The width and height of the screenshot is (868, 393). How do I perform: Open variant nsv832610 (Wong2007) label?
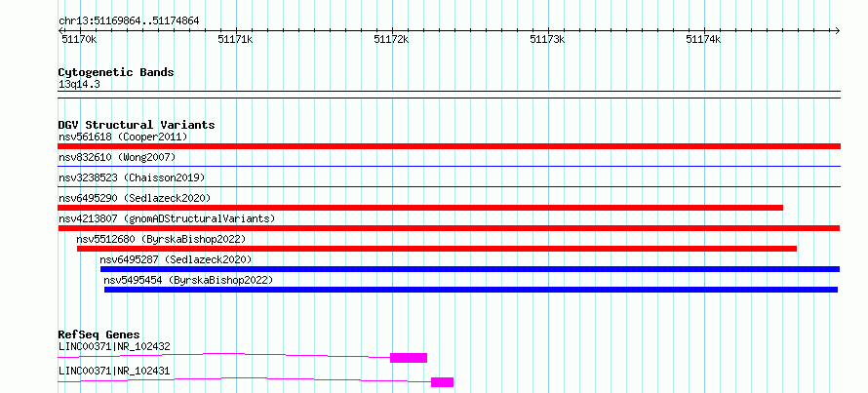(117, 157)
